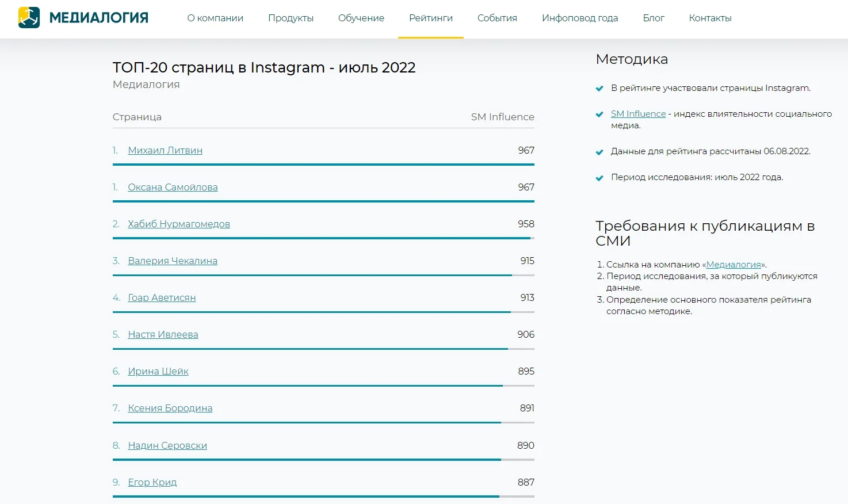Viewport: 848px width, 504px height.
Task: Open Ксения Бородина's page link
Action: 170,408
